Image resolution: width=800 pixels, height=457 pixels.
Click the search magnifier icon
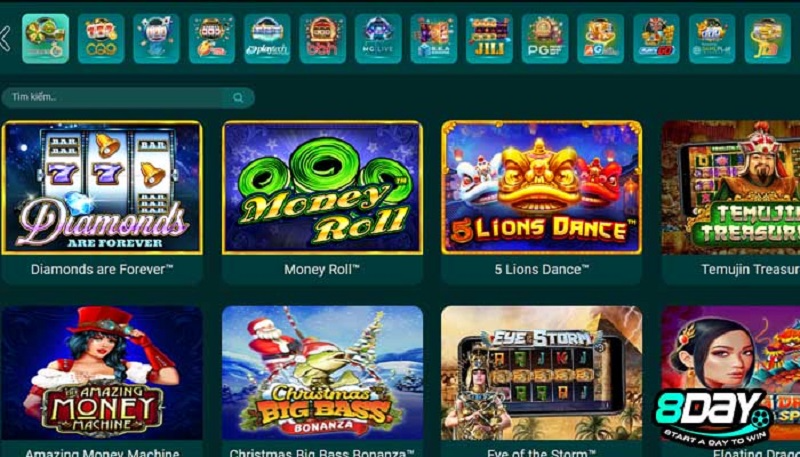point(238,97)
